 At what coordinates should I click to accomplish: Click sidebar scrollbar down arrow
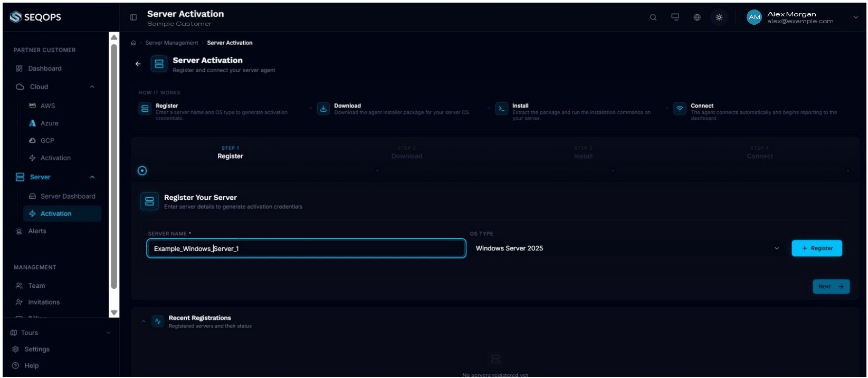click(114, 313)
